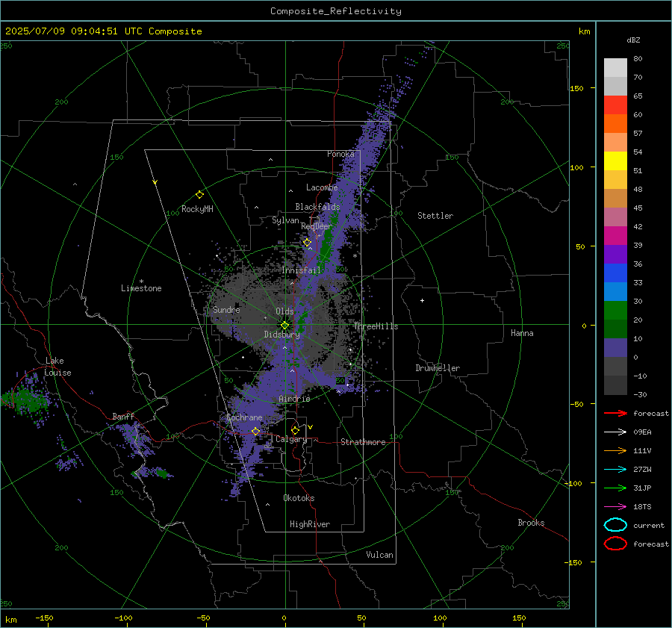Click the Hanna city label
The width and height of the screenshot is (672, 628).
[522, 333]
